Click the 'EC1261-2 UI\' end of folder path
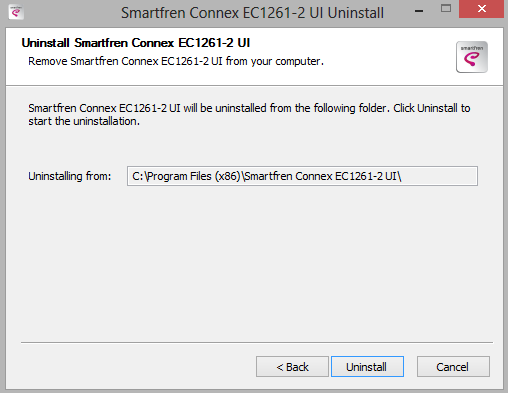Viewport: 508px width, 393px height. 368,176
